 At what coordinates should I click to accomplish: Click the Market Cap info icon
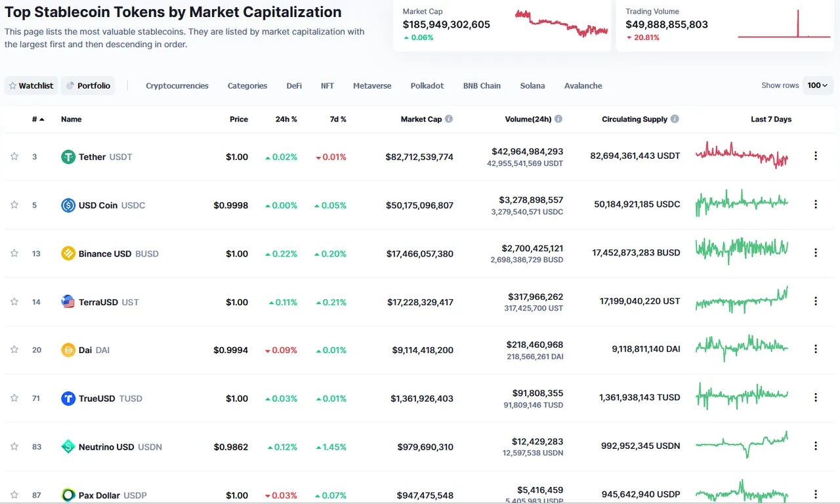[x=449, y=119]
